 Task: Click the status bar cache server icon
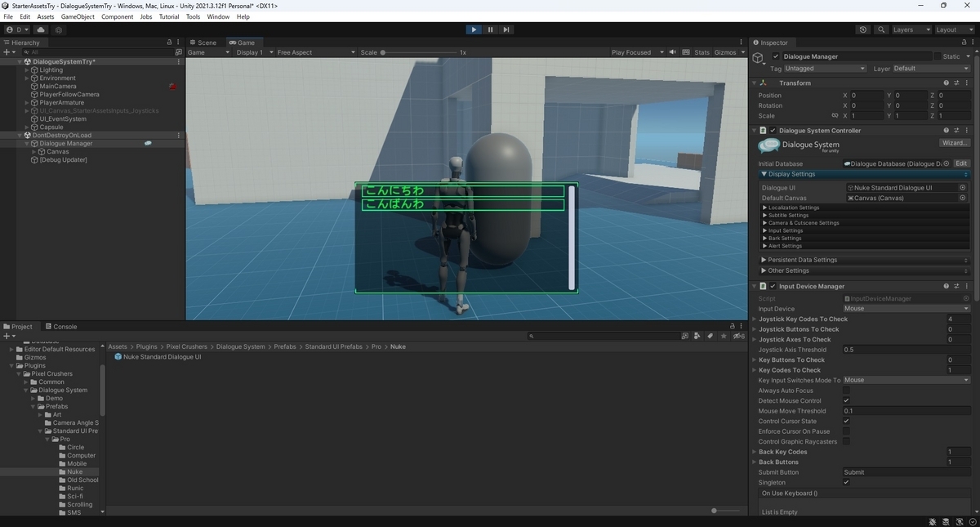pos(945,521)
